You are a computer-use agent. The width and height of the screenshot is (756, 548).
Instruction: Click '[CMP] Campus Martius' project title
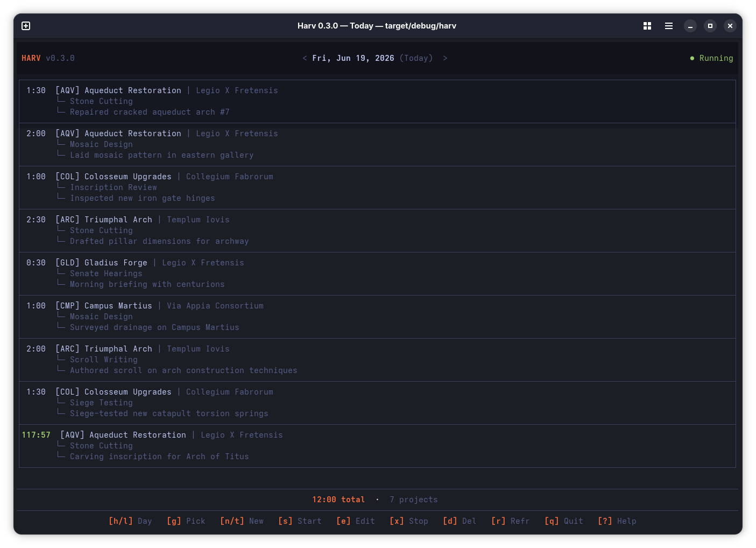click(104, 306)
